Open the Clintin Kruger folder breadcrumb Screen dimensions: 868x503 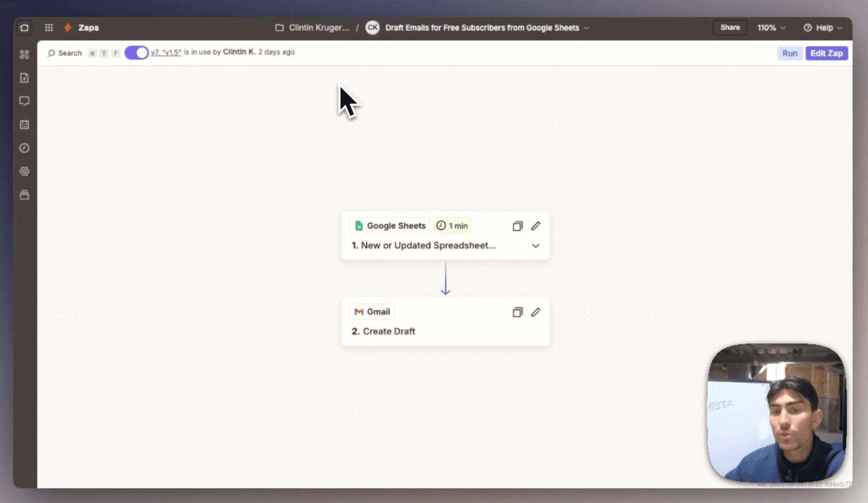click(313, 28)
